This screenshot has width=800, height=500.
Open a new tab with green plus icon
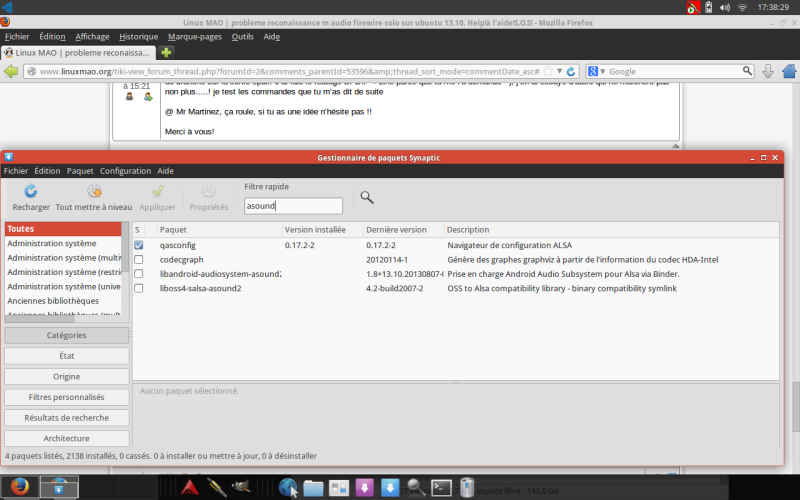(x=166, y=53)
